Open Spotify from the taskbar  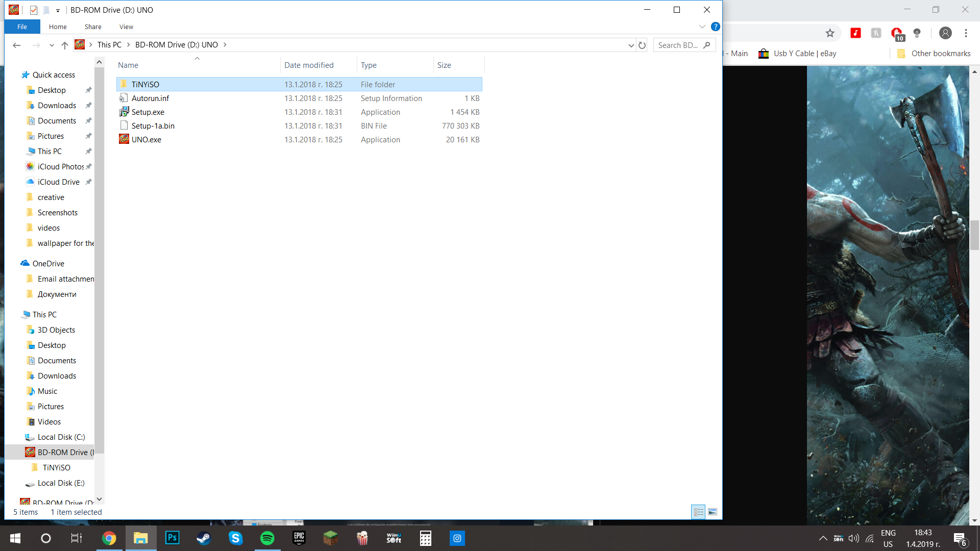pos(267,538)
